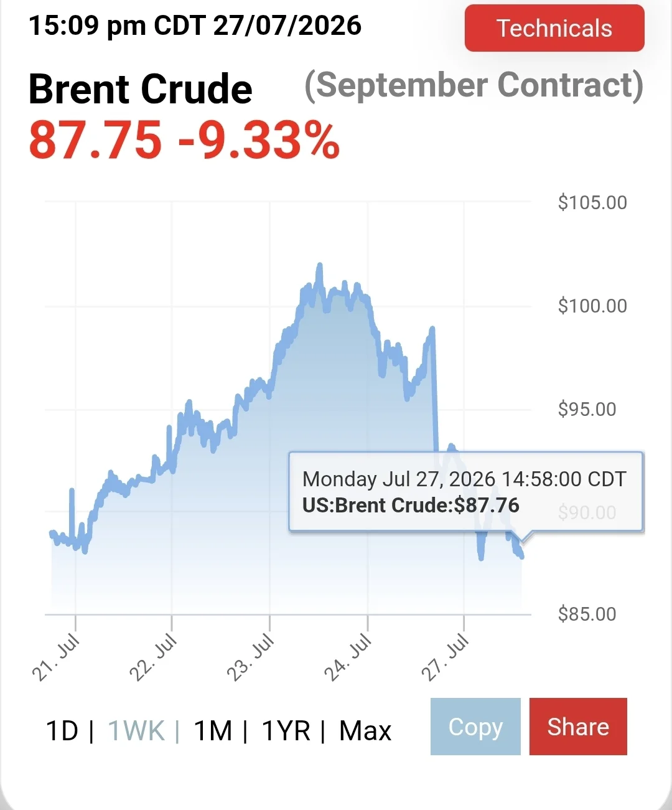Screen dimensions: 672x810
Task: Copy the chart with Copy button
Action: (475, 727)
